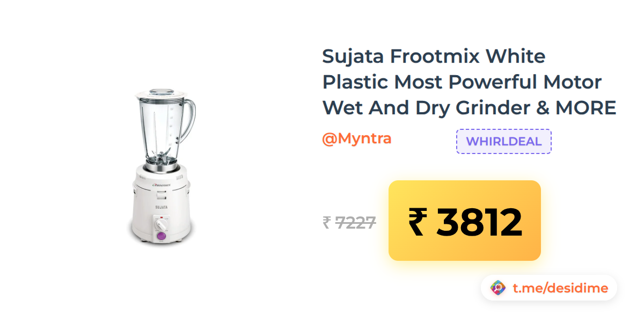Open the @Myntra store link
This screenshot has width=644, height=322.
coord(356,138)
